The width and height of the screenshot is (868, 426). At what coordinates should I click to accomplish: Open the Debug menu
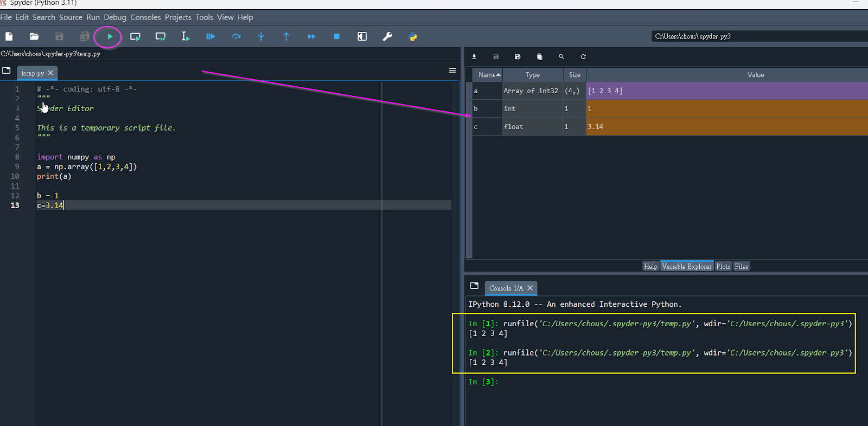click(x=115, y=17)
